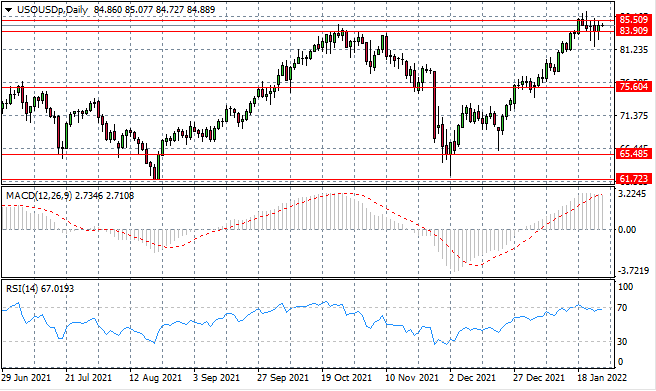
Task: Click the USOUSDp,Daily chart title
Action: 52,10
